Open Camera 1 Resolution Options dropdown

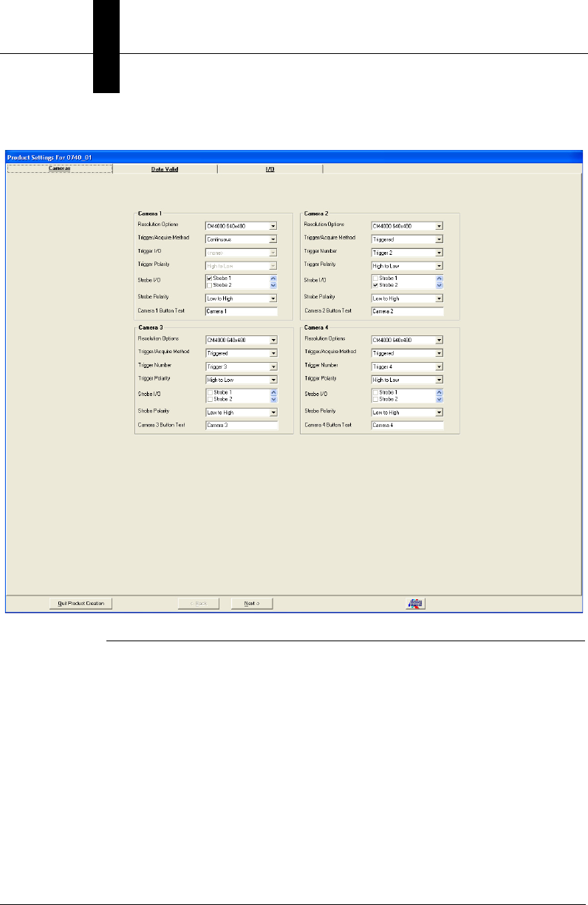(273, 226)
